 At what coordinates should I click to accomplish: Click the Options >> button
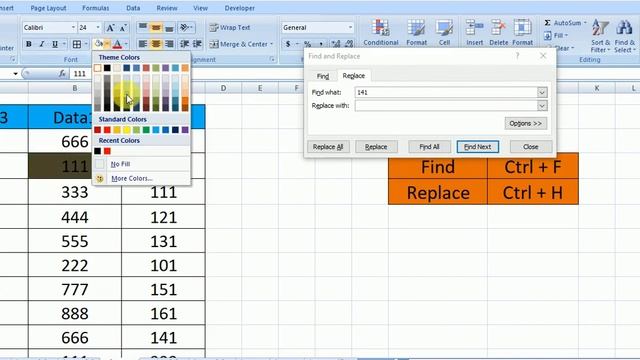525,123
